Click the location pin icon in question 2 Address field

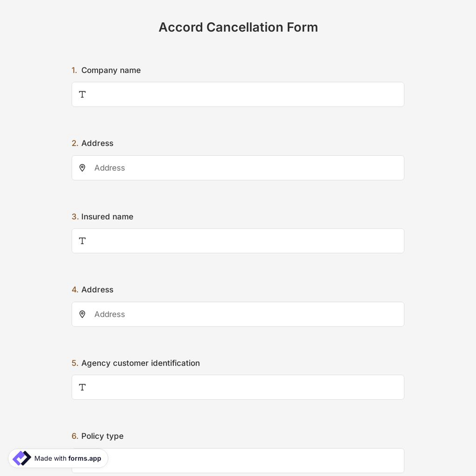click(82, 168)
